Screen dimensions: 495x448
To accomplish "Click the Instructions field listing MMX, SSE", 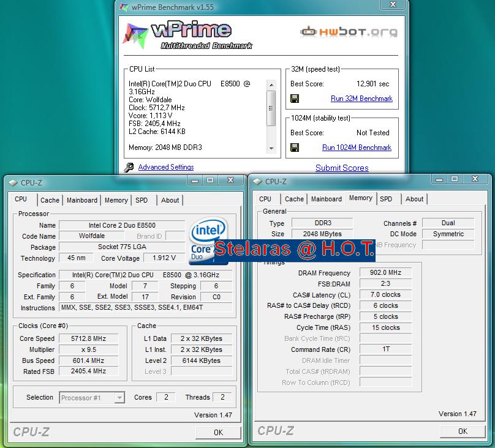I will [x=146, y=307].
